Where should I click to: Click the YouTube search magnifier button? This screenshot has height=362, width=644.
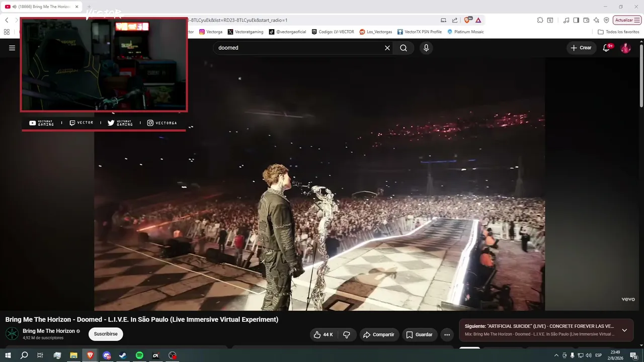pos(404,48)
